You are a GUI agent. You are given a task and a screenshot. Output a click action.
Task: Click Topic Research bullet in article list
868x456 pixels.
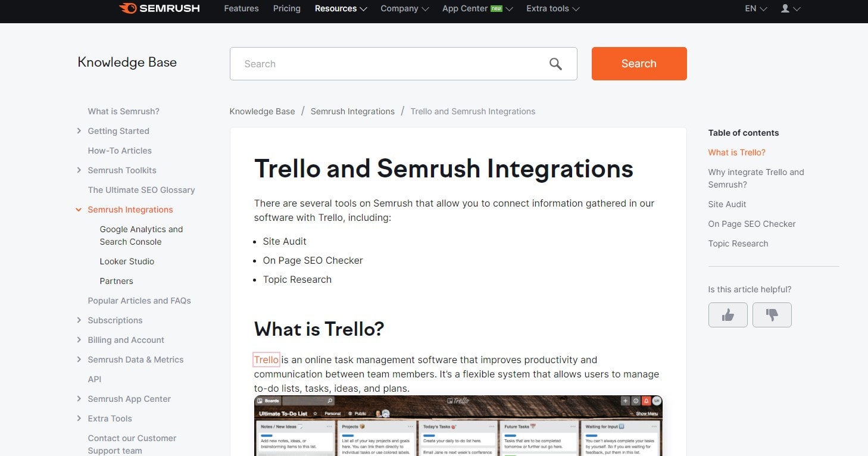click(297, 279)
